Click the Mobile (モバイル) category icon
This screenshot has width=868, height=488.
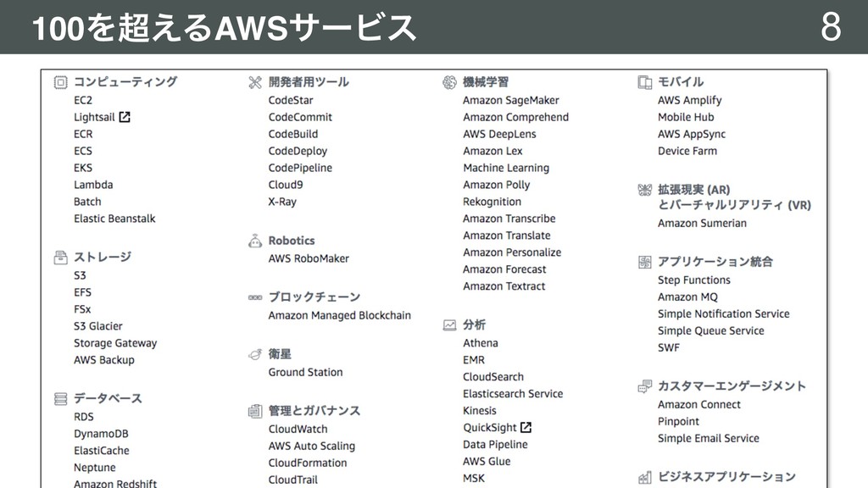[x=644, y=82]
